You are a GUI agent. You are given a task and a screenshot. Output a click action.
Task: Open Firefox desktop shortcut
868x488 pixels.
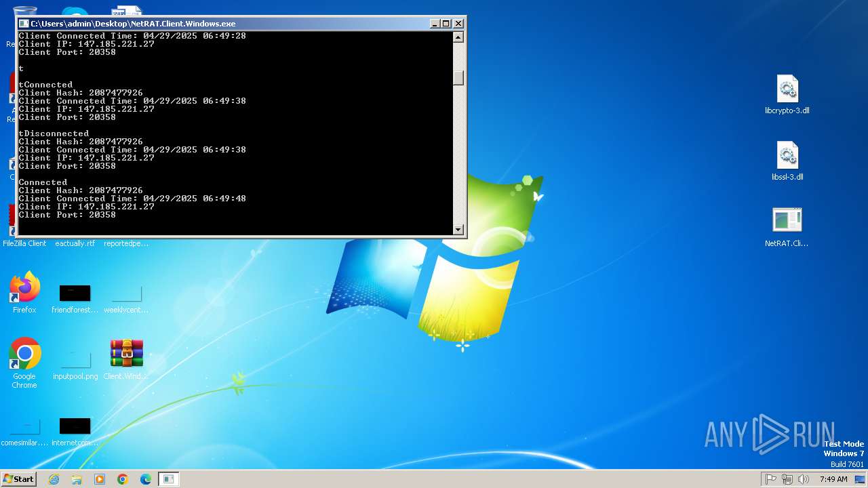[24, 293]
